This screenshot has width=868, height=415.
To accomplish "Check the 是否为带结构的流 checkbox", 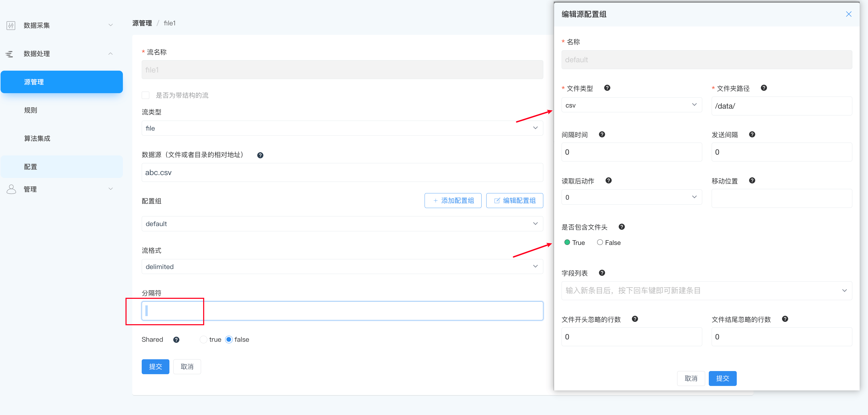I will (146, 96).
